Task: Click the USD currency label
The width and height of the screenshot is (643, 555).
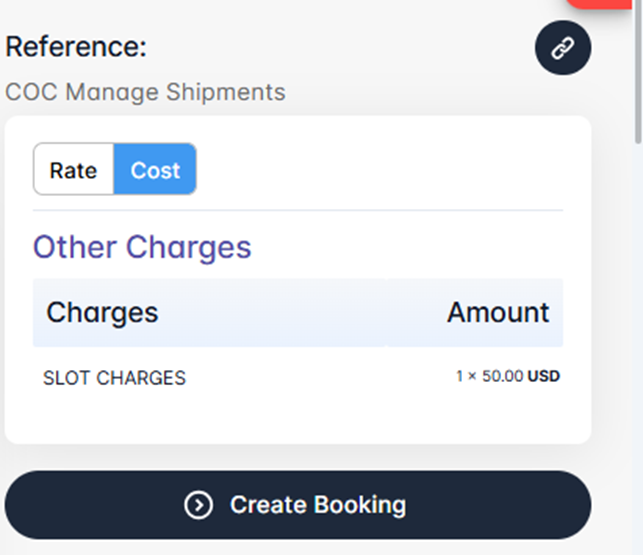Action: (x=544, y=377)
